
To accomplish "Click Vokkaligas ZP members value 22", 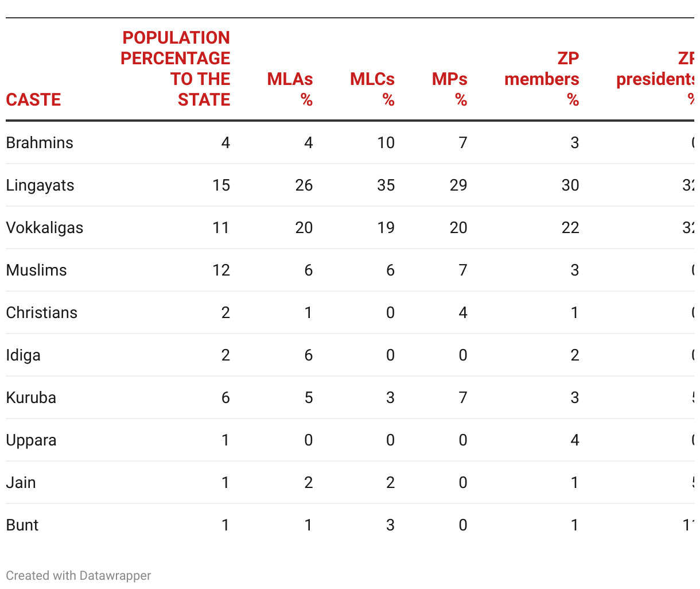I will [x=570, y=227].
